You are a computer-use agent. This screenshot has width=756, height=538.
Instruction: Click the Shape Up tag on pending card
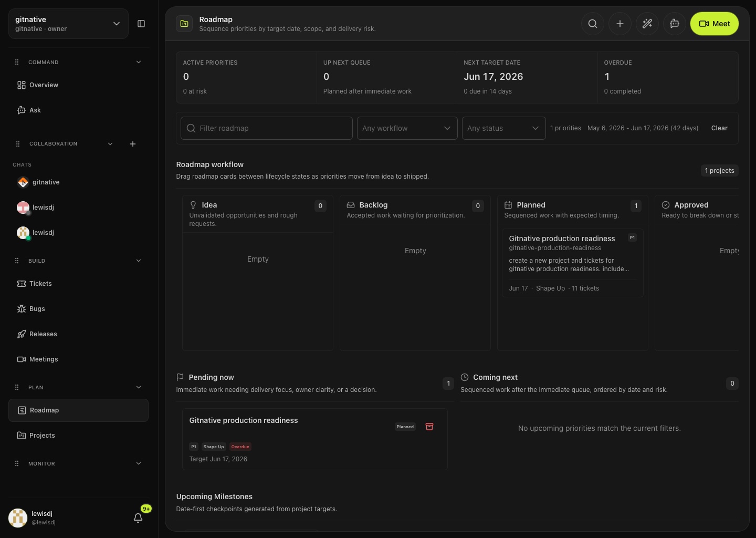tap(214, 447)
